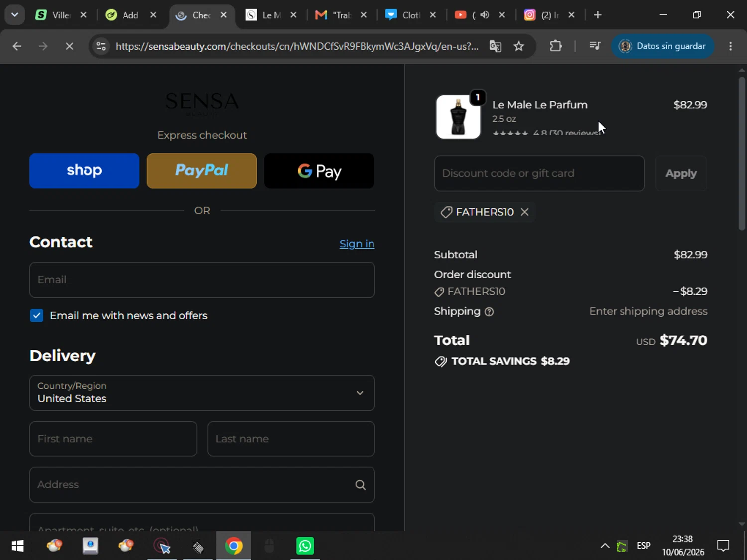Click the First name field
747x560 pixels.
click(113, 439)
